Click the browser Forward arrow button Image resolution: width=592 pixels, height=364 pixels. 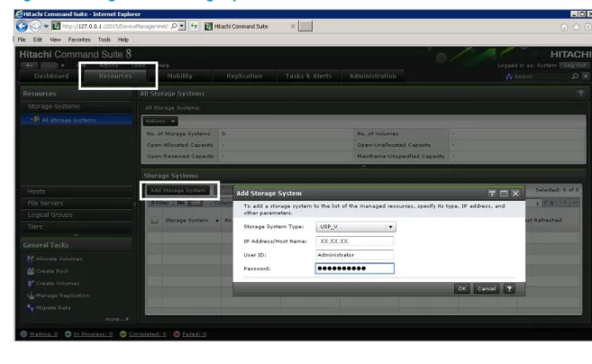tap(35, 26)
